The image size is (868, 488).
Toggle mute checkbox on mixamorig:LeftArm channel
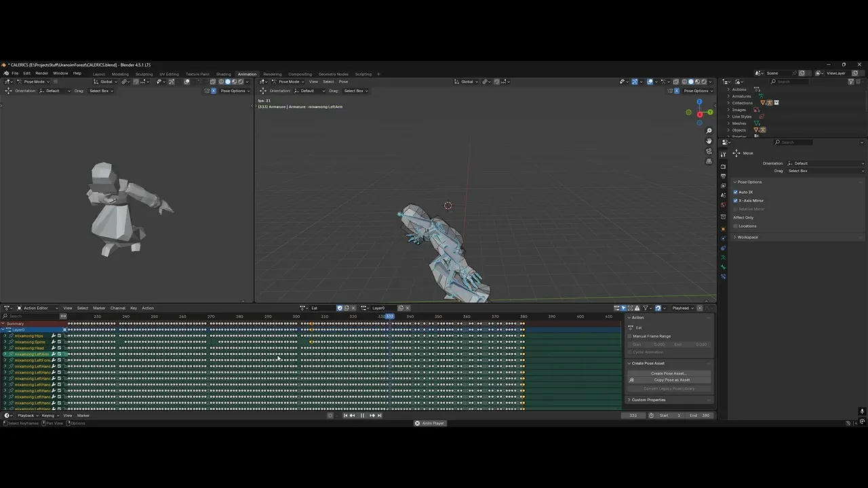coord(59,354)
